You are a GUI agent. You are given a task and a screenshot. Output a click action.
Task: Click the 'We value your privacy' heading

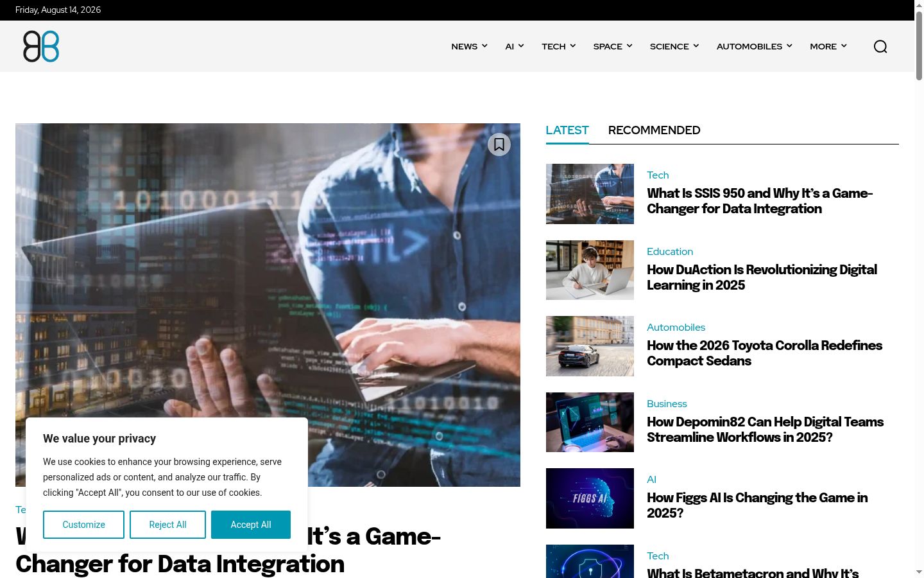point(99,439)
